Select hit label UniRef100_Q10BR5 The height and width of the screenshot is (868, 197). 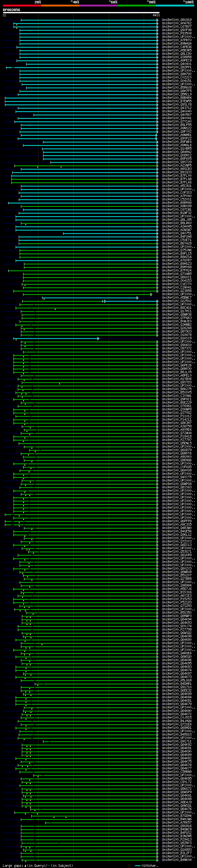pyautogui.click(x=177, y=149)
